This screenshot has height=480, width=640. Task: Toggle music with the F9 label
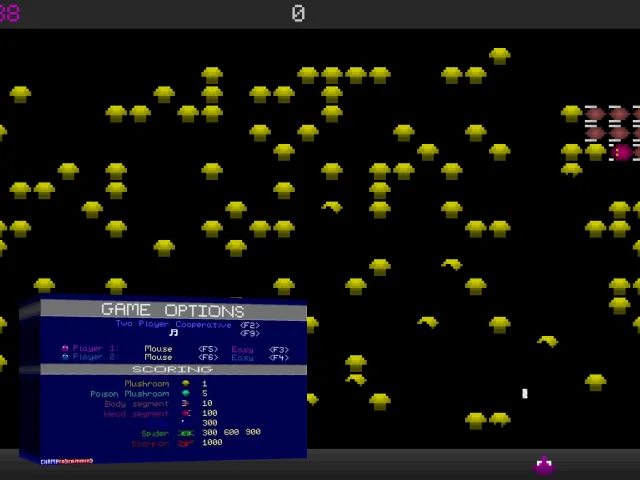[x=250, y=333]
